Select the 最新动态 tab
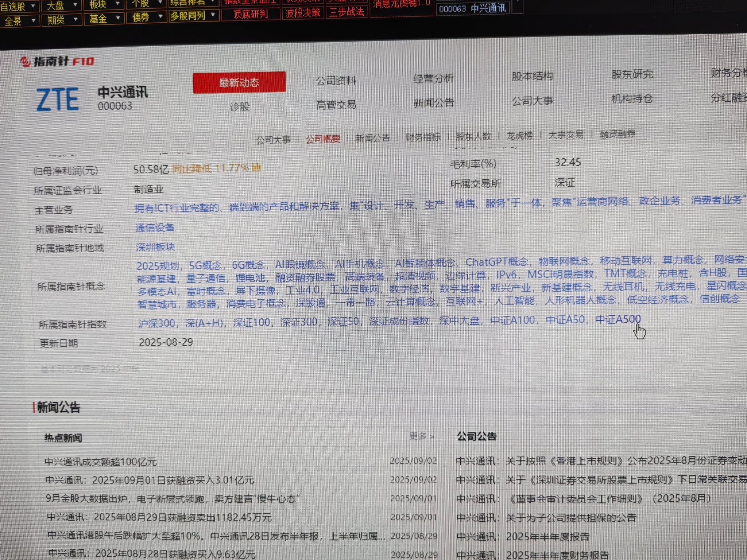Screen dimensions: 747x560 [x=239, y=83]
